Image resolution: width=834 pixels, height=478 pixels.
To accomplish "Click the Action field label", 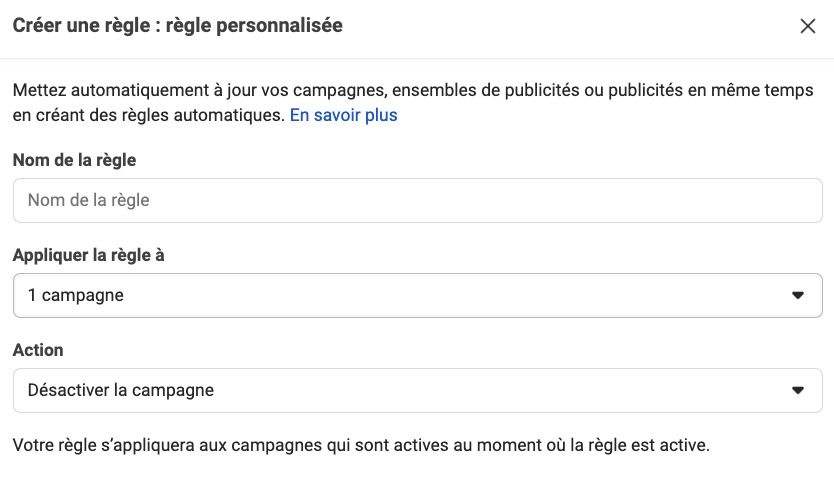I will (x=38, y=350).
